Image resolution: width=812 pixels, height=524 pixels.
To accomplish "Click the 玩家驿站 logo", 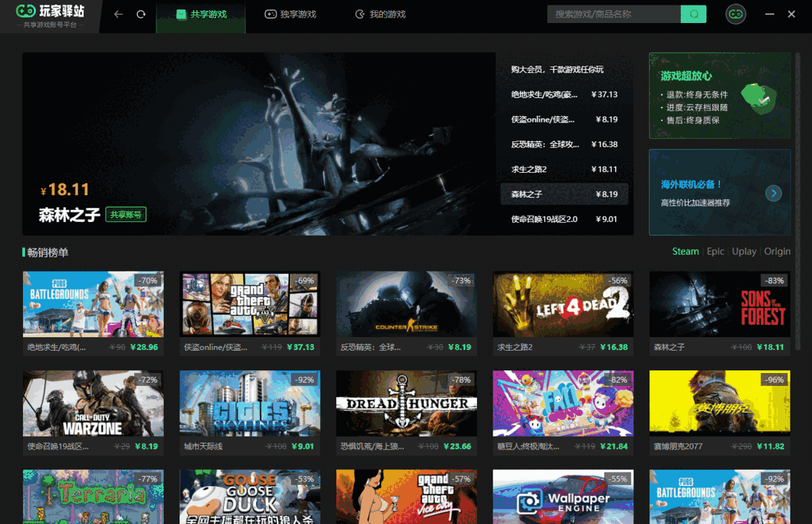I will coord(51,16).
